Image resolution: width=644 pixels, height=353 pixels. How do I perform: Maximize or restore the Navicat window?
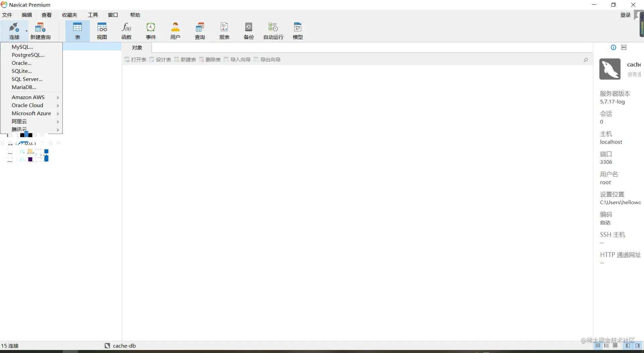pos(613,5)
